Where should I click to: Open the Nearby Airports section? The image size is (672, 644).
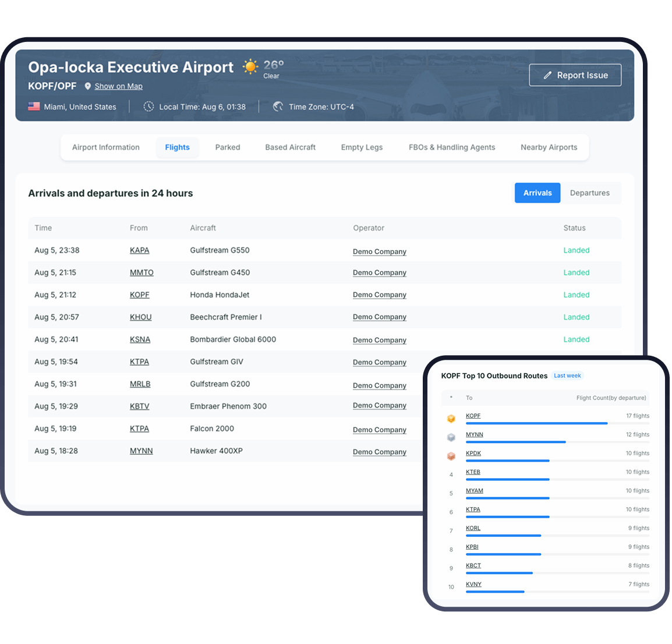[x=549, y=147]
